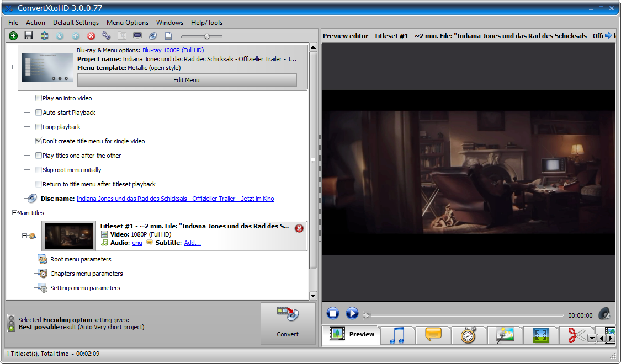Click the Convert button

tap(288, 323)
